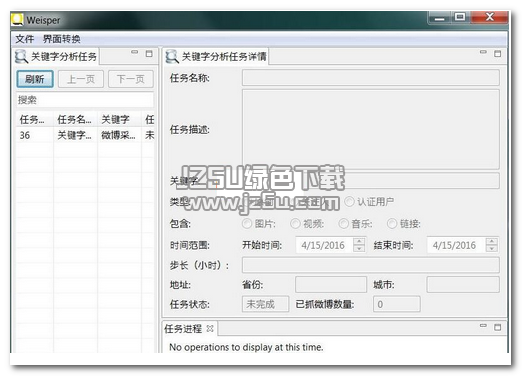
Task: Open the 文件 menu
Action: click(25, 39)
